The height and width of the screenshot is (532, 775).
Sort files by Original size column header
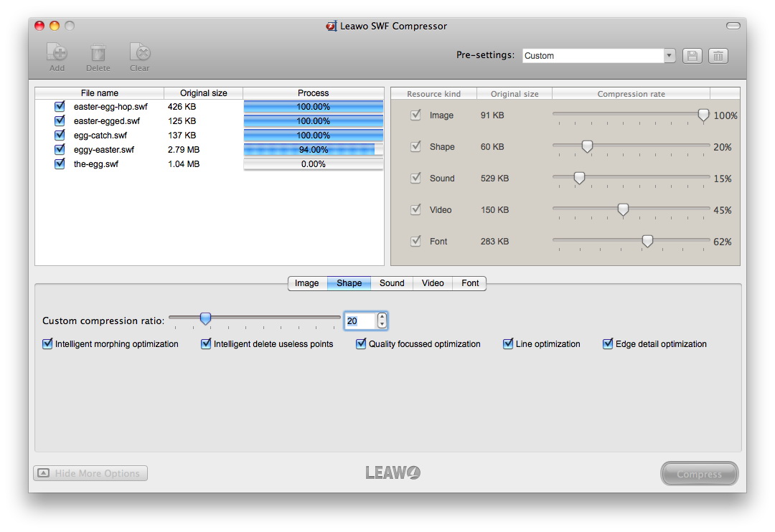click(x=204, y=93)
